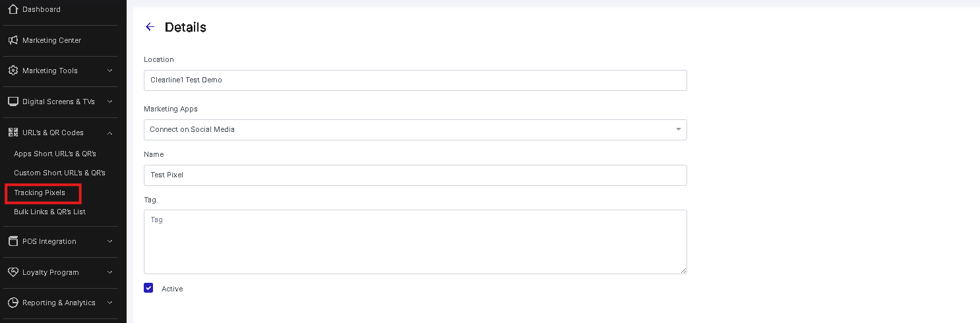Select Tracking Pixels in sidebar
The width and height of the screenshot is (980, 323).
pos(40,192)
